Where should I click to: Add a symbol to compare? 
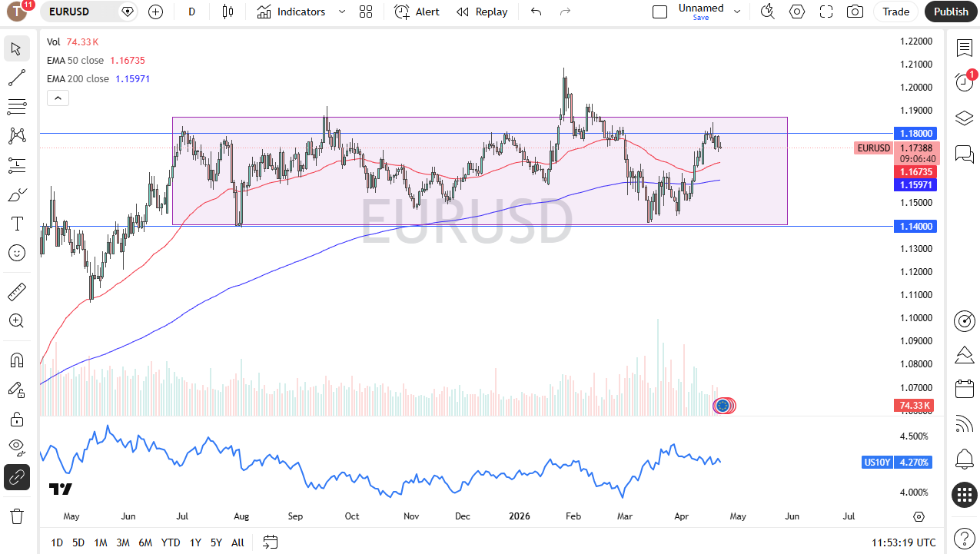click(x=156, y=12)
